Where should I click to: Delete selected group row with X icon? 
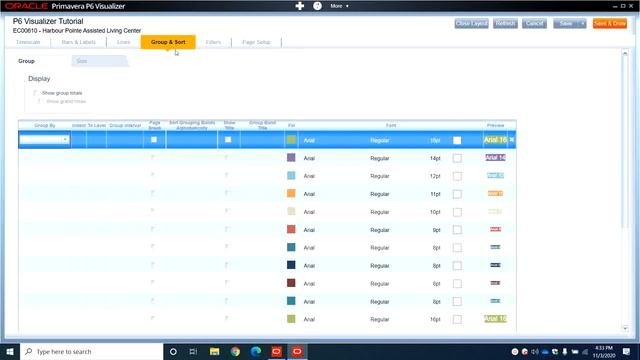tap(512, 140)
